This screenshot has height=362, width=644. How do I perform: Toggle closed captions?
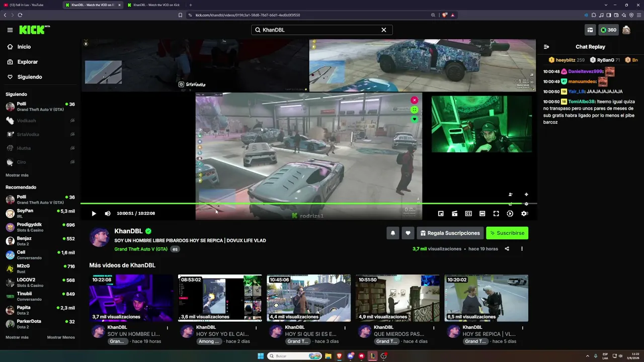(468, 214)
